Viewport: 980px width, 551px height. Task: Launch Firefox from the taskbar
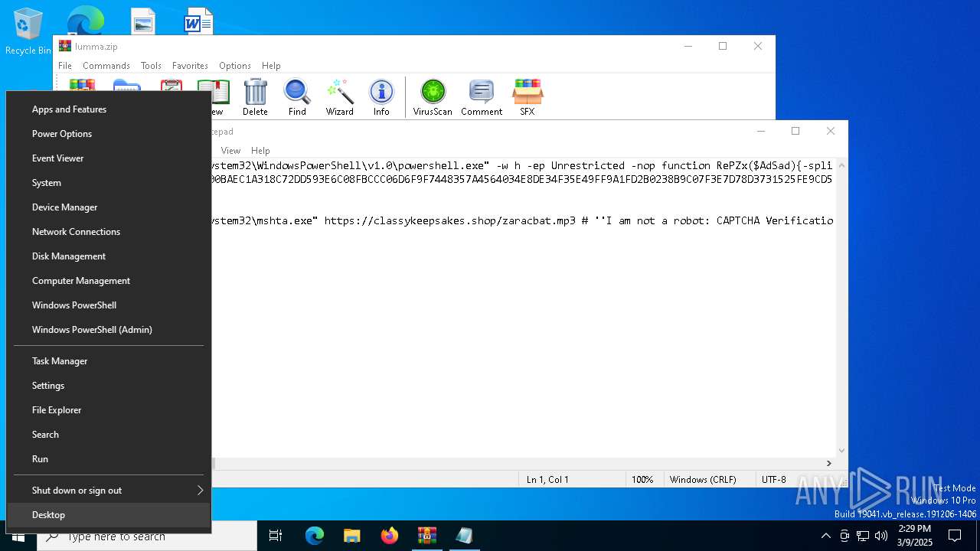tap(390, 536)
